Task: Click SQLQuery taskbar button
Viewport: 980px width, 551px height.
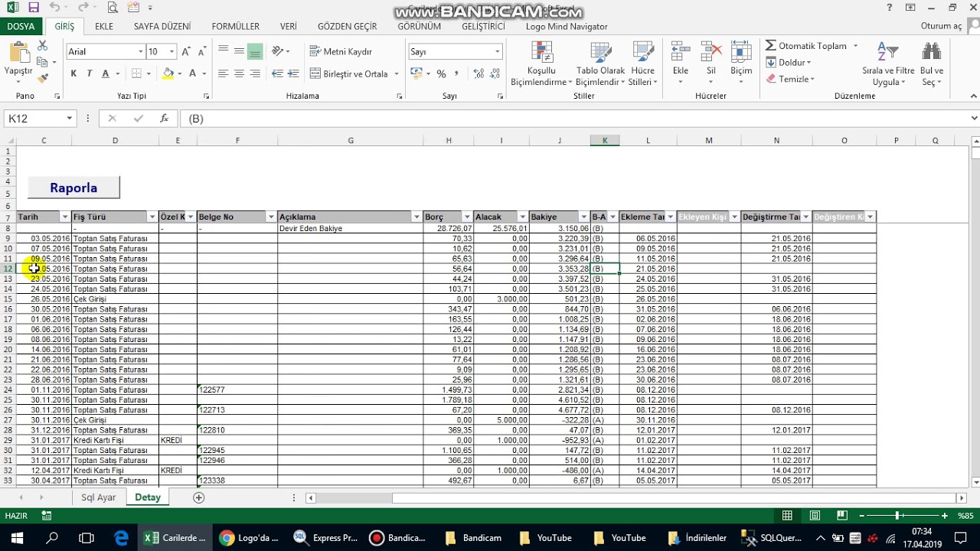Action: click(x=772, y=537)
